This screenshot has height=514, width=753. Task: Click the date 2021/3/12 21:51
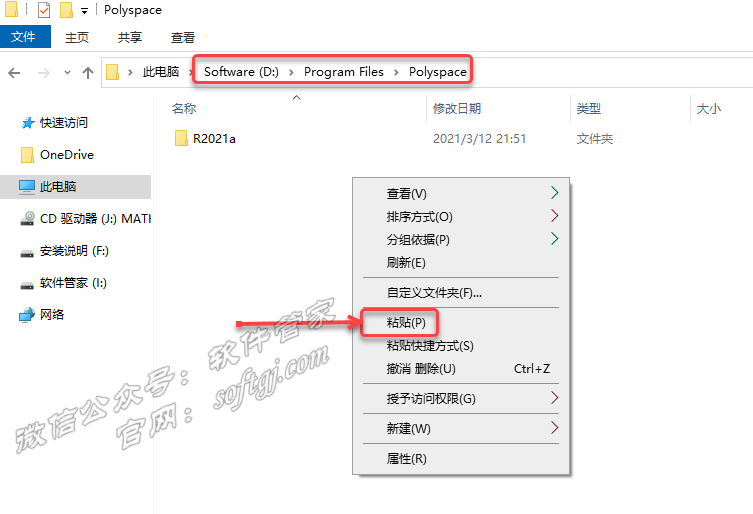479,139
